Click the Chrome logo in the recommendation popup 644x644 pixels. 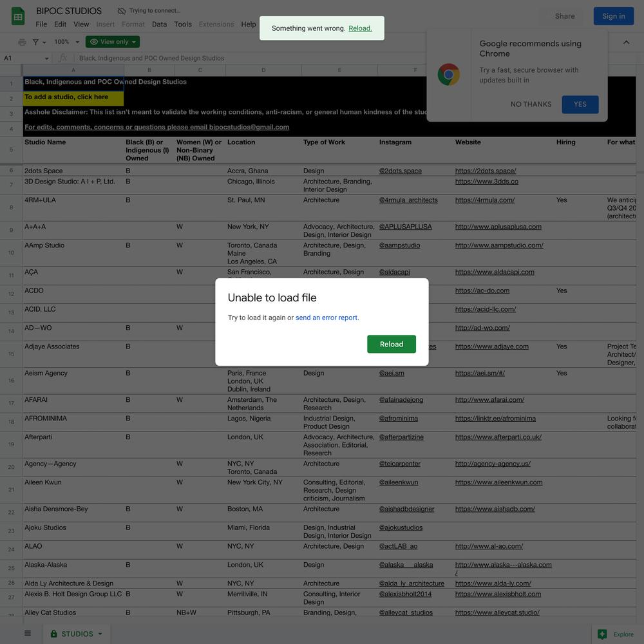448,74
